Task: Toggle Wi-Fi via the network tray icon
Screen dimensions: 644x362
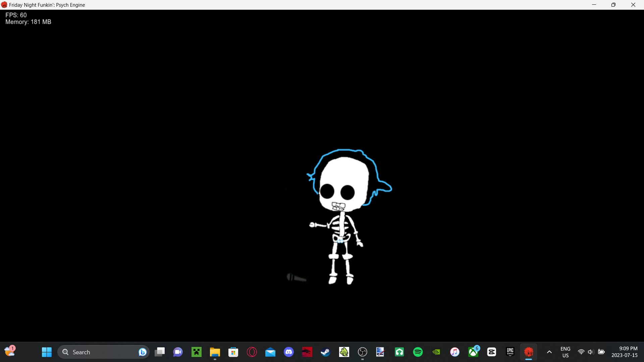Action: (581, 352)
